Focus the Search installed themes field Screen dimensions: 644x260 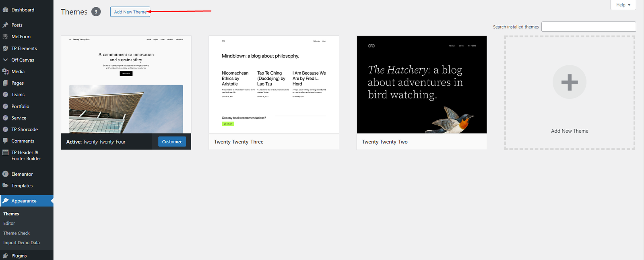point(588,27)
